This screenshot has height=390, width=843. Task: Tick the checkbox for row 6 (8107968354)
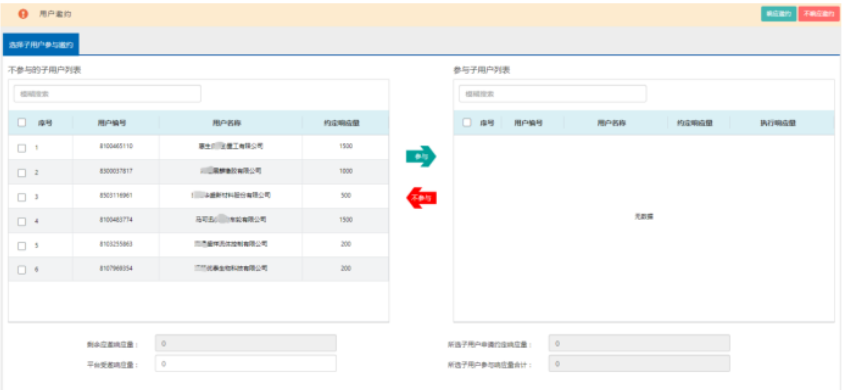pyautogui.click(x=22, y=270)
